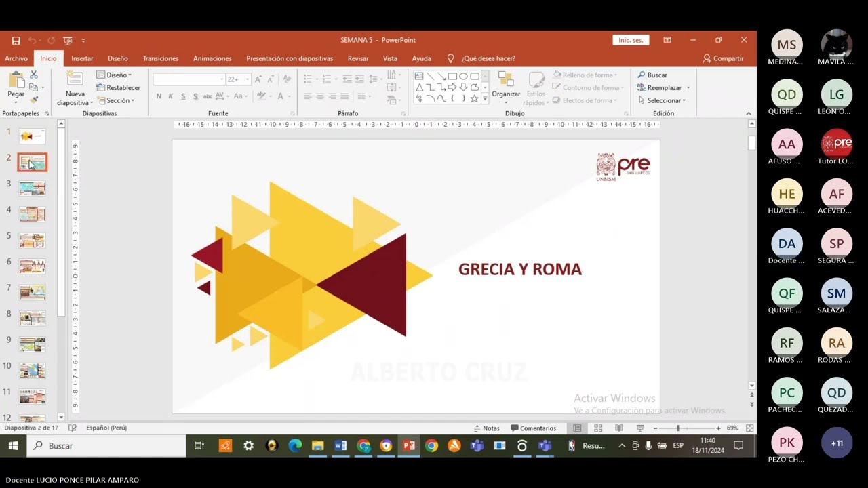Open ribbon display options icon
The height and width of the screenshot is (488, 868).
[x=667, y=40]
